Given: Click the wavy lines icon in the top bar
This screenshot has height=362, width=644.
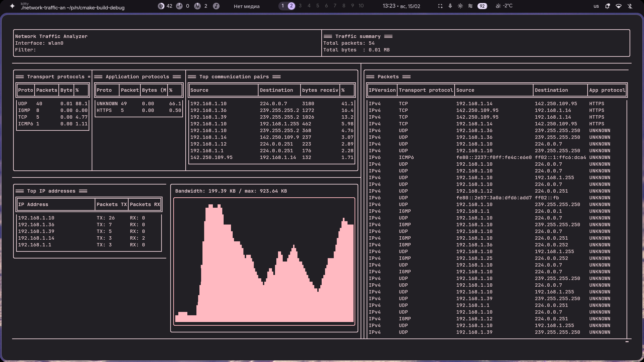Looking at the screenshot, I should click(x=470, y=6).
